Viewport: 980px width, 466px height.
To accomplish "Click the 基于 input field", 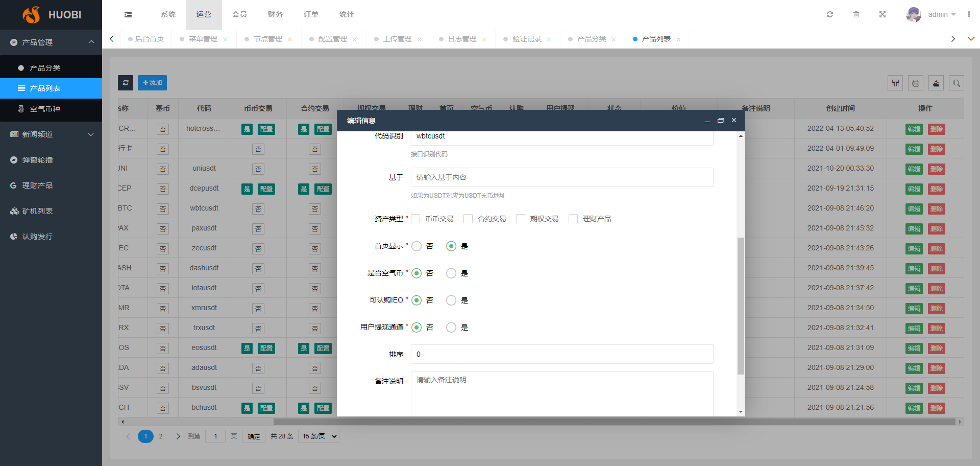I will tap(561, 177).
